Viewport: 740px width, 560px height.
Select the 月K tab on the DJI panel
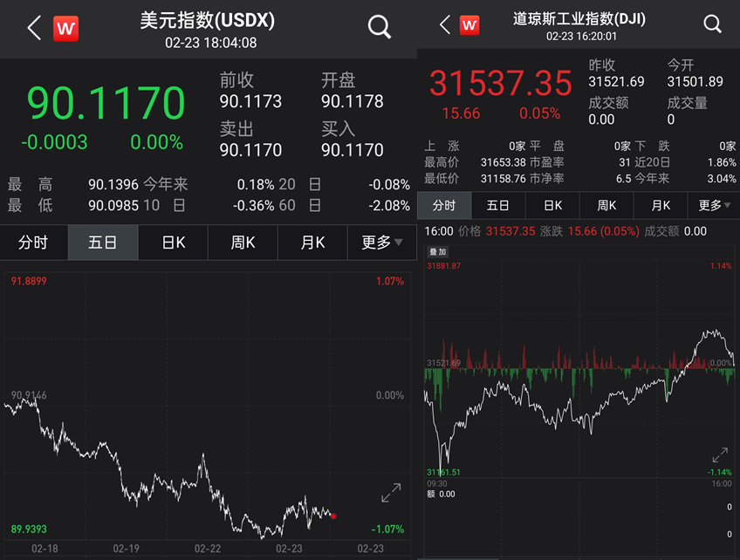(x=660, y=205)
